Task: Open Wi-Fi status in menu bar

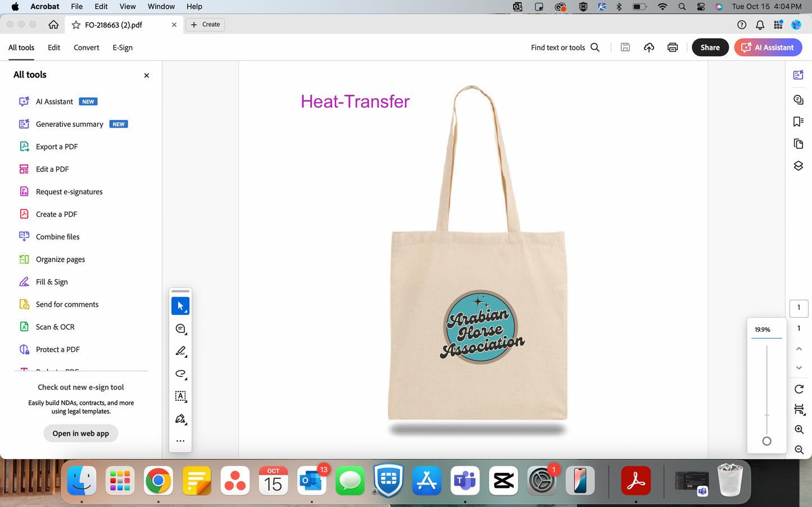Action: [663, 7]
